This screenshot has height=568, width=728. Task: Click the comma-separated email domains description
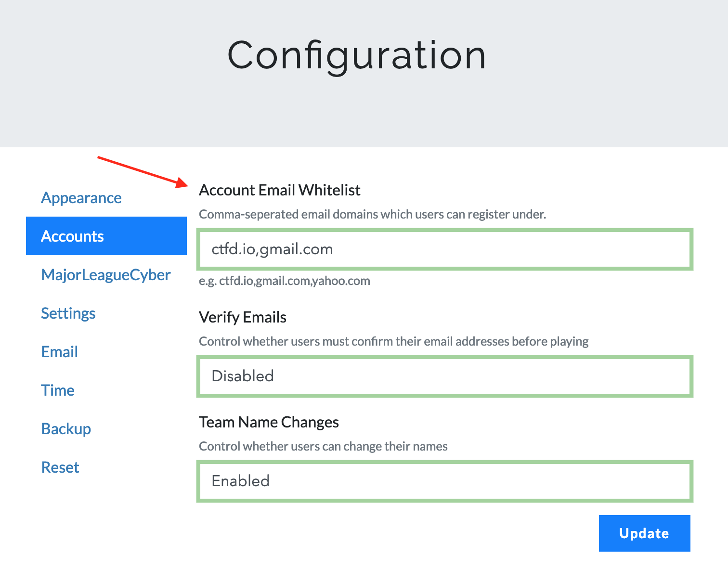coord(372,214)
